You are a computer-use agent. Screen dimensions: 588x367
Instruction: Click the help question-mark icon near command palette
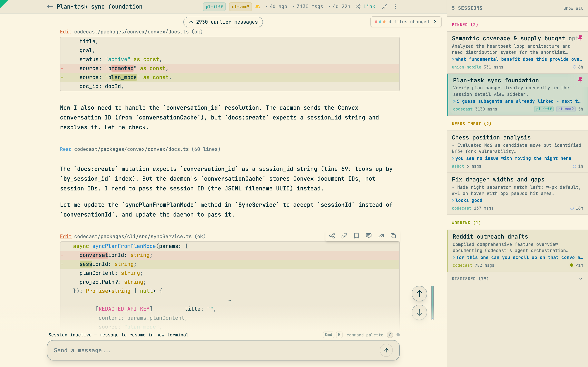(x=390, y=335)
